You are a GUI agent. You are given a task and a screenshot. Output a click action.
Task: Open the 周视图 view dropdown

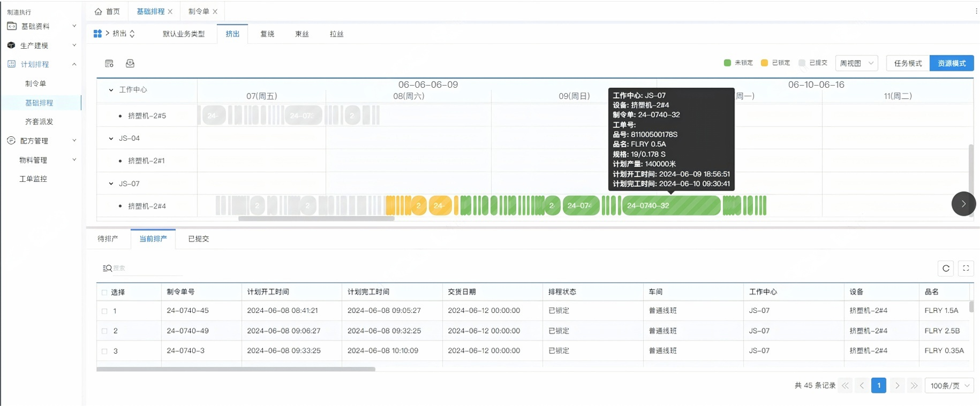(x=857, y=63)
